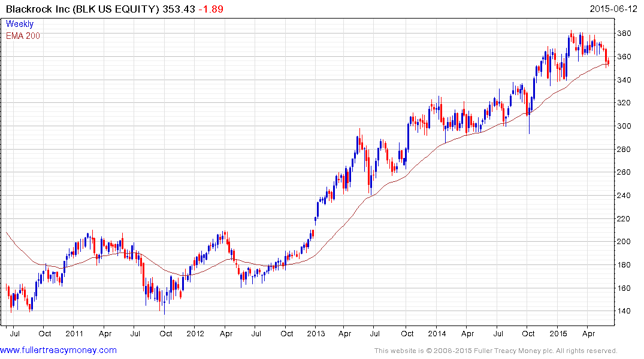Click the 2013 time axis label
Image resolution: width=644 pixels, height=359 pixels.
(x=316, y=333)
